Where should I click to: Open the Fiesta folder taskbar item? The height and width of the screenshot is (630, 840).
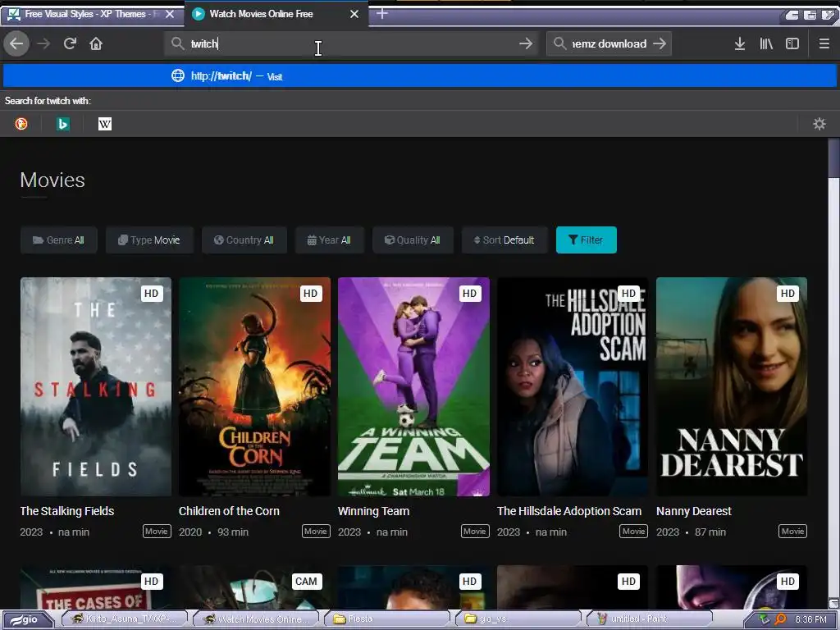pyautogui.click(x=388, y=619)
